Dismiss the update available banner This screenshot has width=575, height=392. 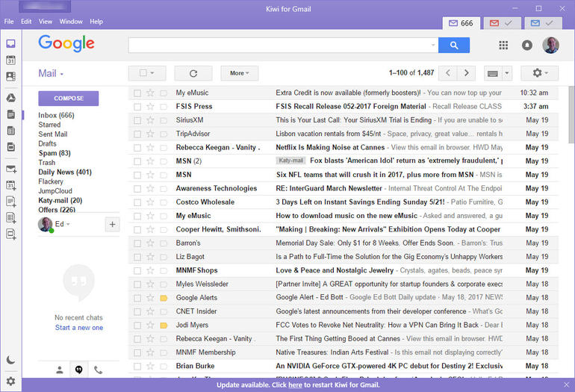click(567, 385)
